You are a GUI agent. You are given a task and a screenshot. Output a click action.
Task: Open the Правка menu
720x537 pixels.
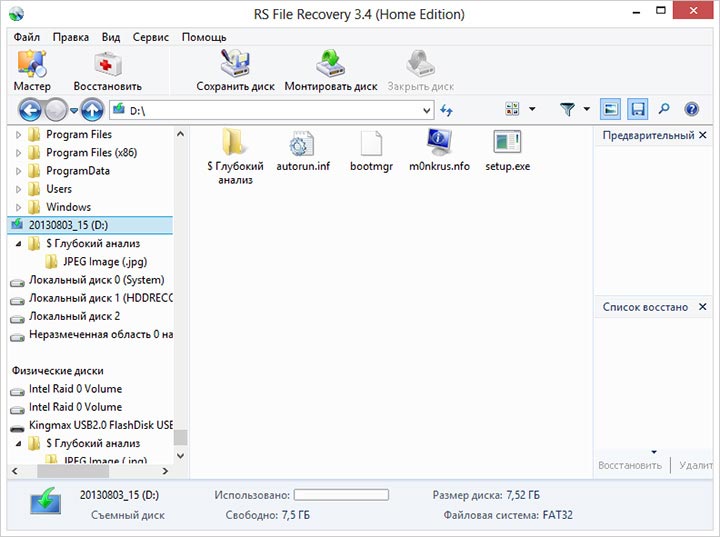click(71, 37)
